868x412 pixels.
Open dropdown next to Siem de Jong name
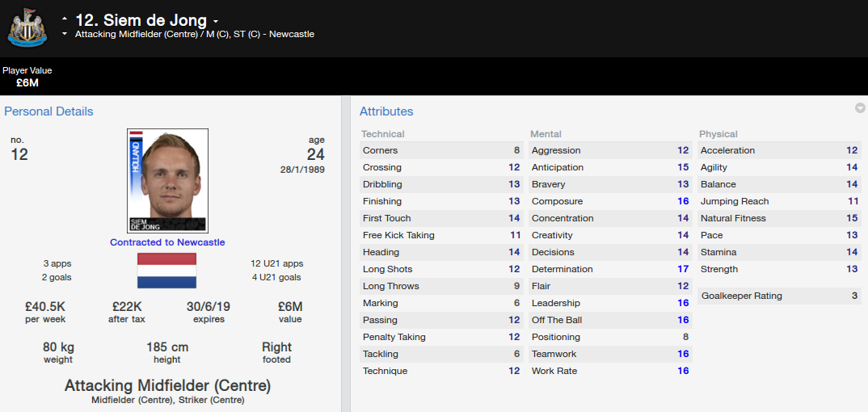(x=216, y=22)
